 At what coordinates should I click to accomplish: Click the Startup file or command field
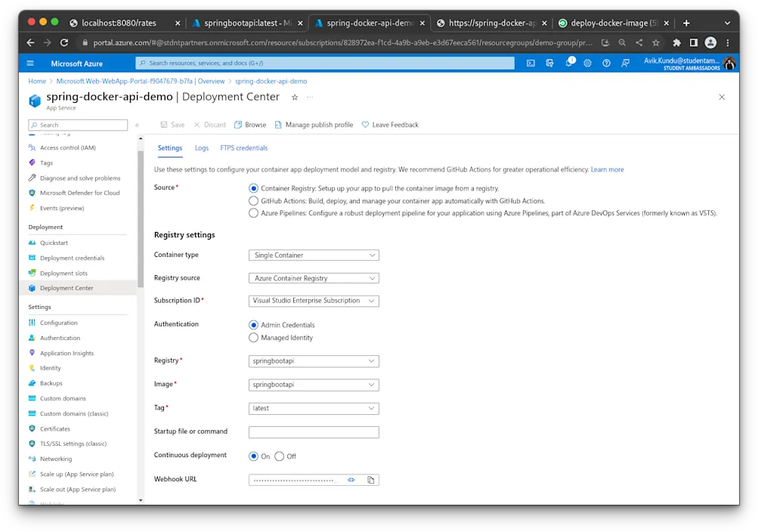coord(313,431)
